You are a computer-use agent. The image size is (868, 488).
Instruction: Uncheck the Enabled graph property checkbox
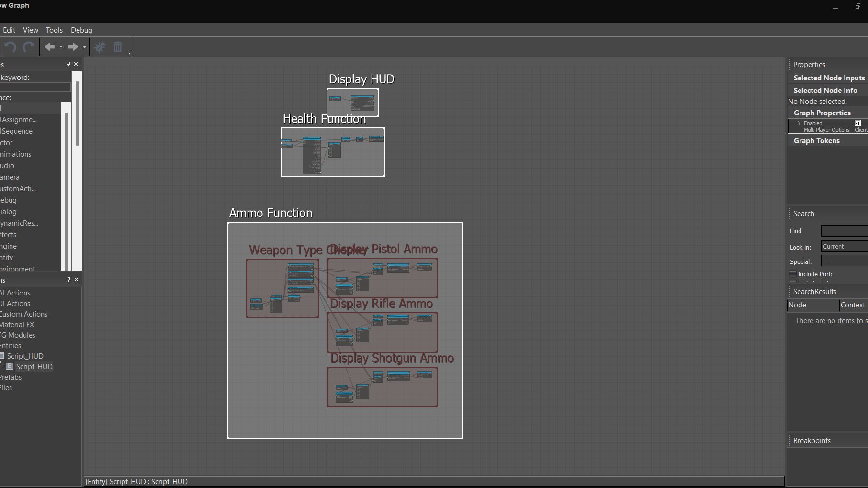point(858,123)
